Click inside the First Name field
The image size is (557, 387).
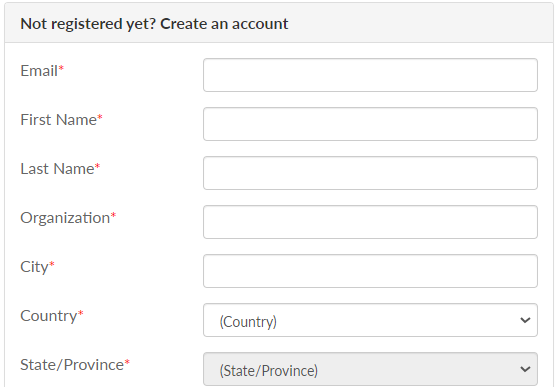[370, 124]
